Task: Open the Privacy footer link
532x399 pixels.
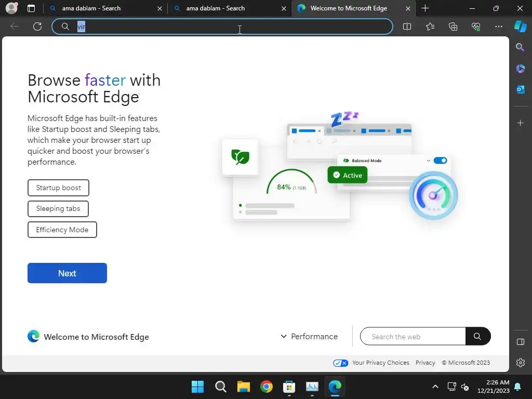Action: (425, 363)
